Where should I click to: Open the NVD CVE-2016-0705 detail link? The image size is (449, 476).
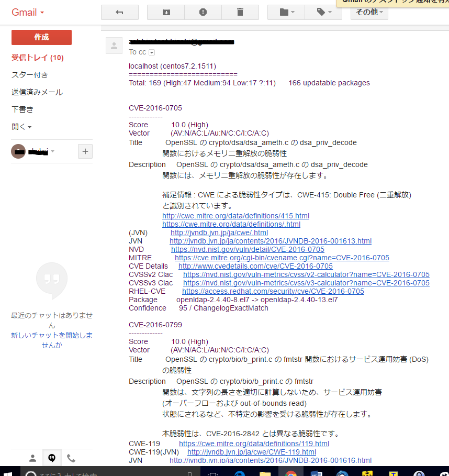pos(247,249)
